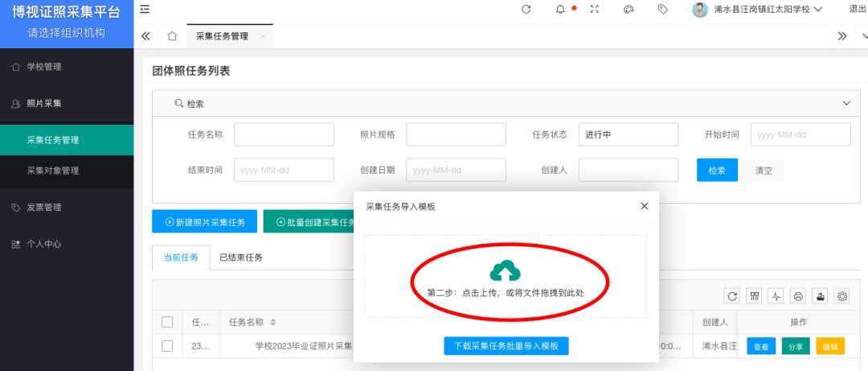Click the refresh icon in top header

click(x=526, y=10)
